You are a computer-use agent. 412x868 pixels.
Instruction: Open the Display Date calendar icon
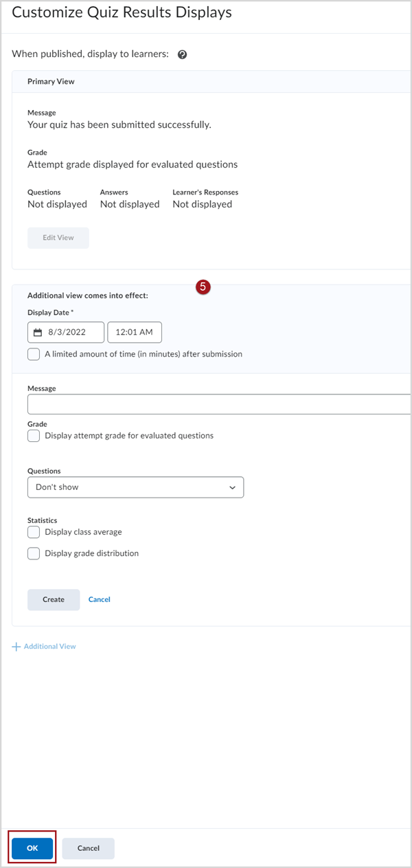click(x=38, y=332)
